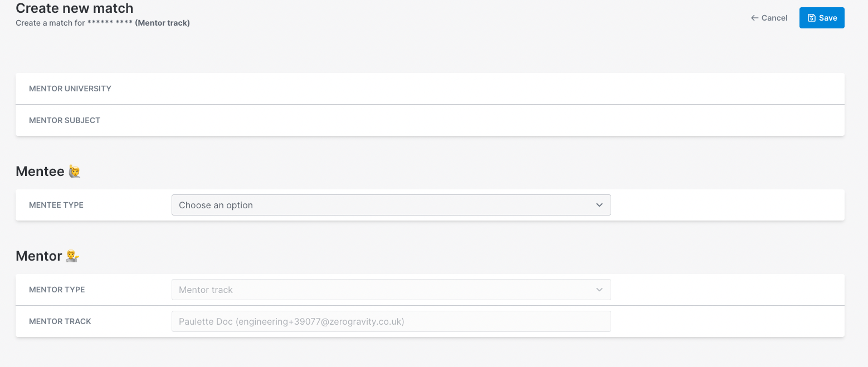Click the Save button
The width and height of the screenshot is (868, 367).
click(822, 17)
